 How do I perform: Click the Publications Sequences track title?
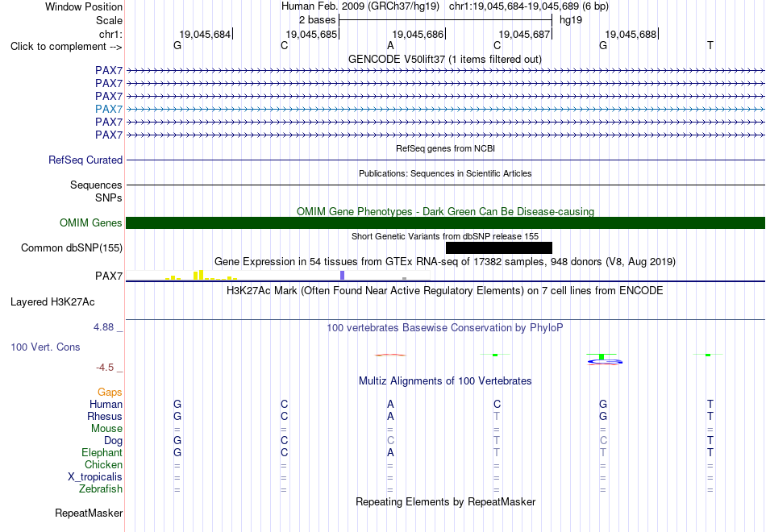(445, 173)
